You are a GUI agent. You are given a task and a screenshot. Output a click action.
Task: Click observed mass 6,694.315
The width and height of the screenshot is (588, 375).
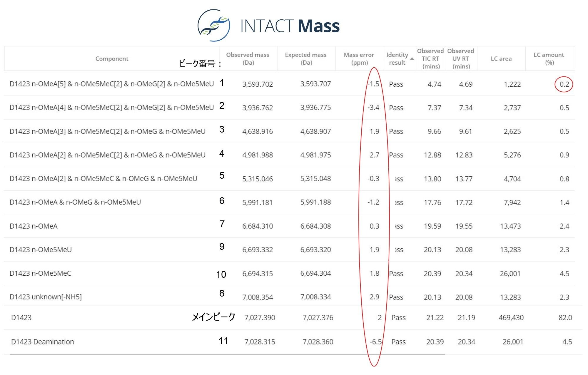(x=258, y=273)
